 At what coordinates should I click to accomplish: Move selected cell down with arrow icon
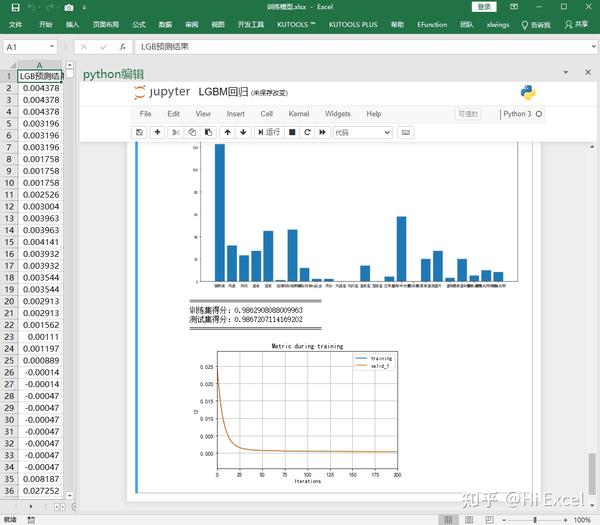pos(243,132)
